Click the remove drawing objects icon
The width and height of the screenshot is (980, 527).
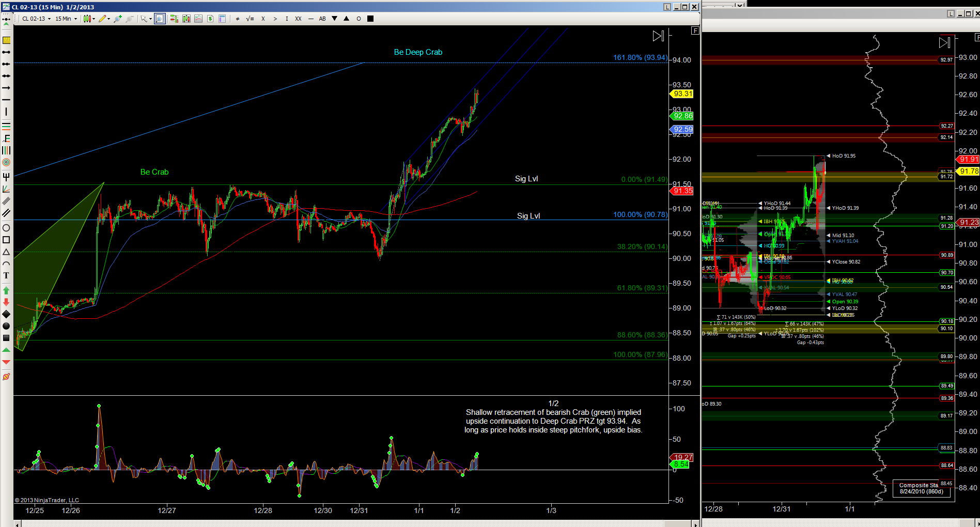6,377
